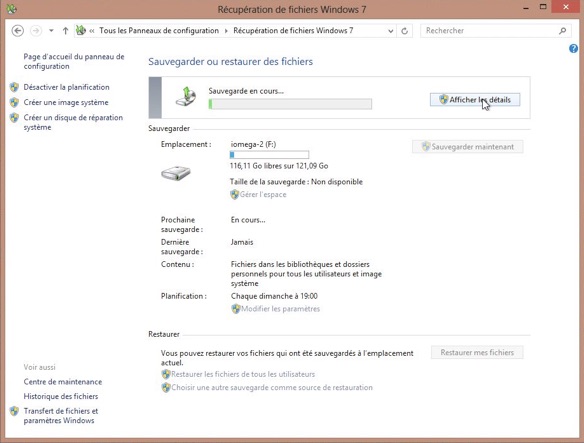Select 'Tous les Panneaux de configuration' breadcrumb
This screenshot has width=584, height=443.
pos(159,31)
